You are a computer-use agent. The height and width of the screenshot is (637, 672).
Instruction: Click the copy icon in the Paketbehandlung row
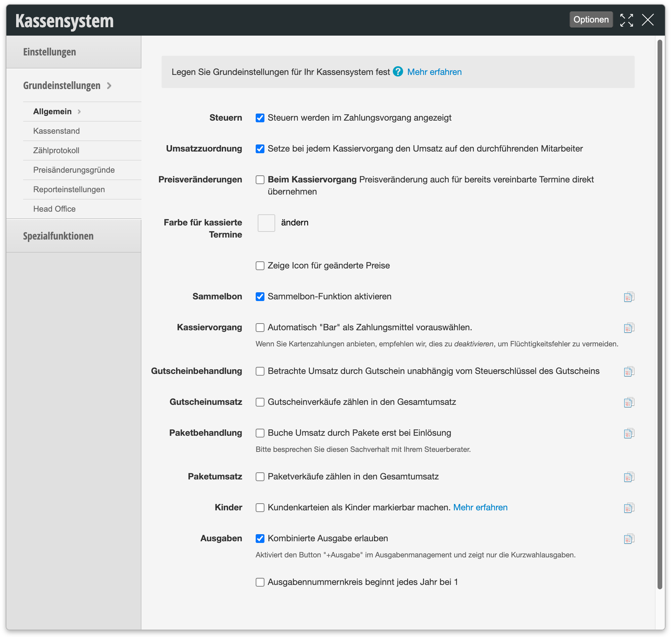coord(629,433)
